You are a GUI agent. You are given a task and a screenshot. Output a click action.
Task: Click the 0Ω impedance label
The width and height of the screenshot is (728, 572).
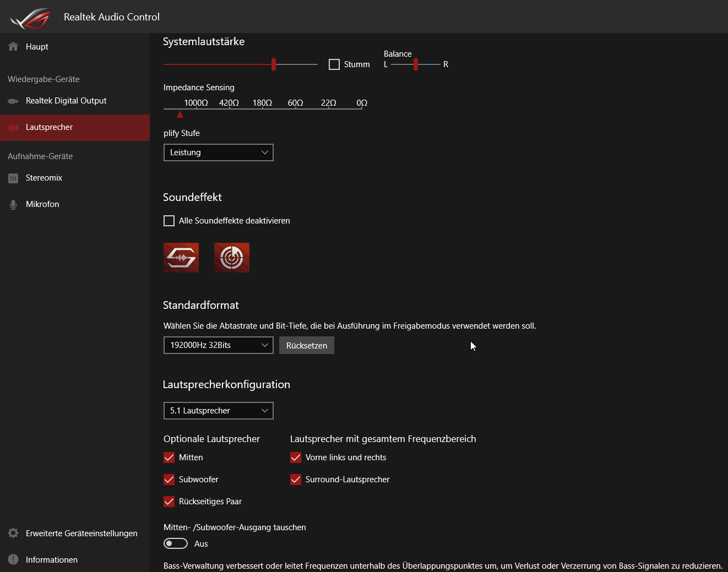362,103
